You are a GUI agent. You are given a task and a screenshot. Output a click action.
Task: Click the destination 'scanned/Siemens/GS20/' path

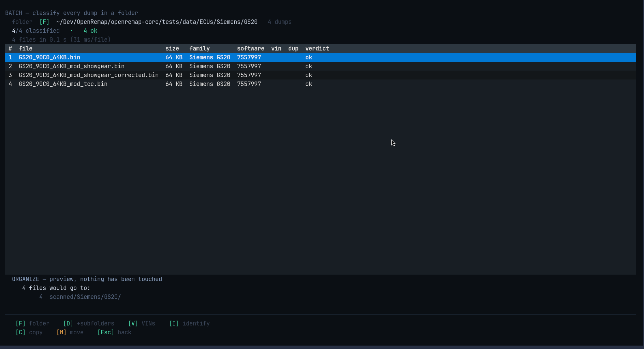[x=85, y=297]
